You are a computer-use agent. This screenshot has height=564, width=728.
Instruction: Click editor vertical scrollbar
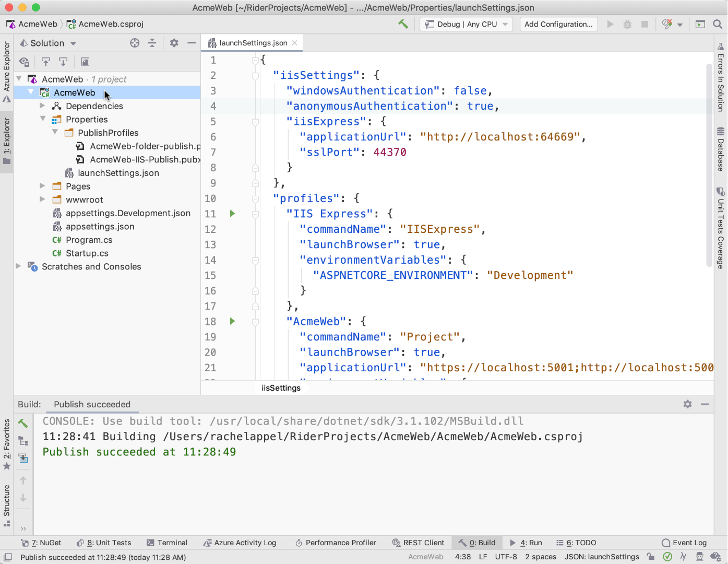tap(709, 164)
